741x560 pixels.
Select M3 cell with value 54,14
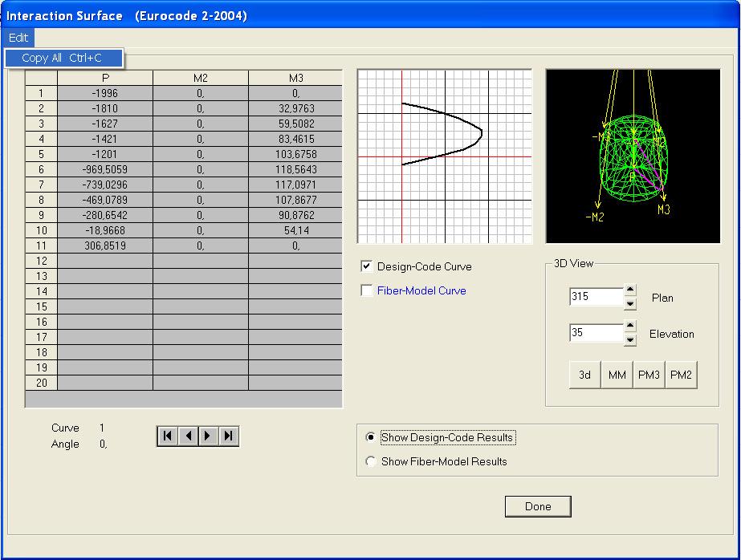295,230
